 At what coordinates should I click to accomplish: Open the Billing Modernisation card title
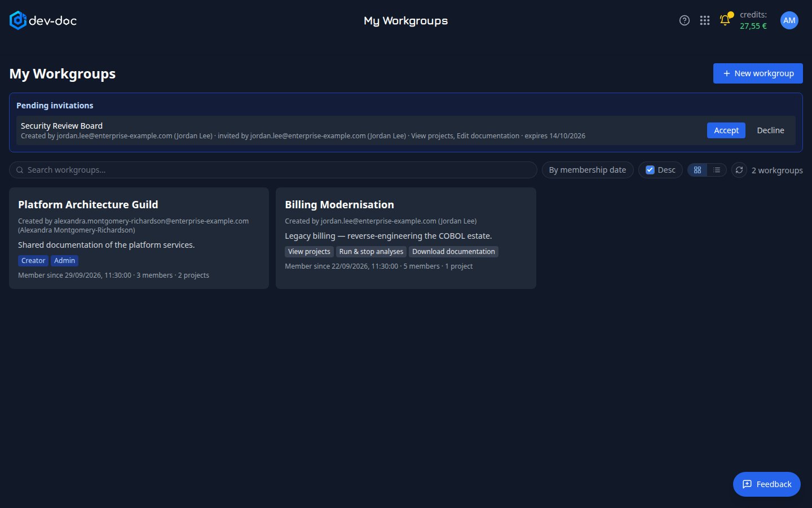click(339, 204)
